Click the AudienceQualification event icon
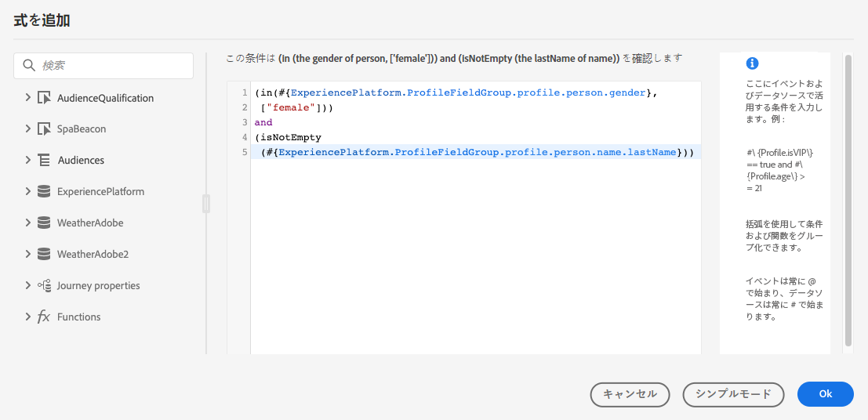The height and width of the screenshot is (420, 868). 44,98
